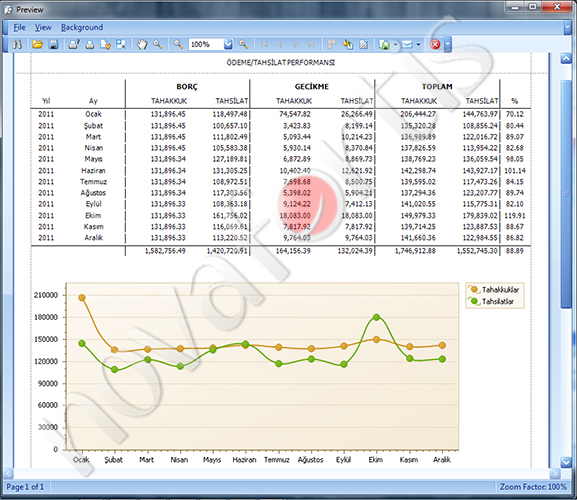Click the Aralık month cell in the table
577x500 pixels.
93,238
